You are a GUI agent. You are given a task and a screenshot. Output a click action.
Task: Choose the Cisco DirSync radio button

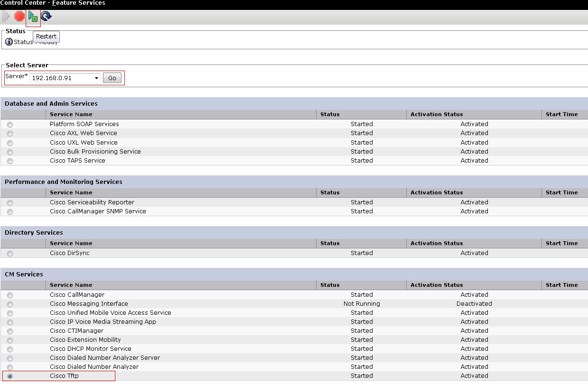(x=10, y=254)
